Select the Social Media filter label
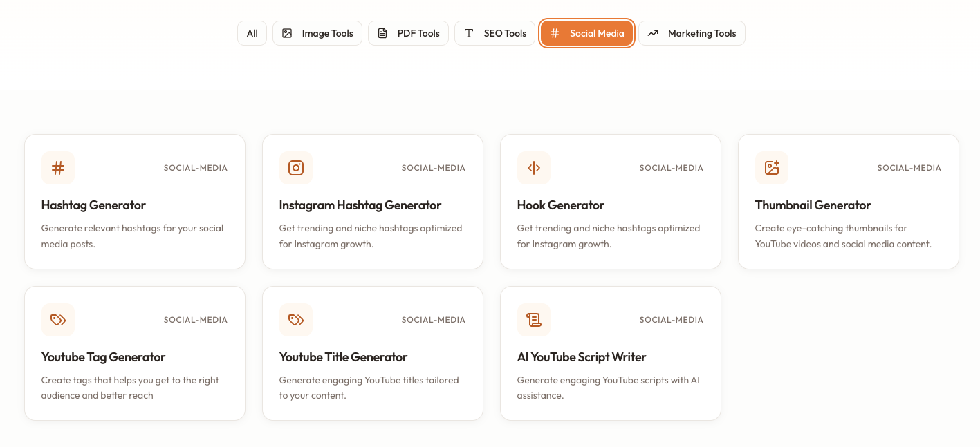Image resolution: width=980 pixels, height=447 pixels. pos(597,33)
